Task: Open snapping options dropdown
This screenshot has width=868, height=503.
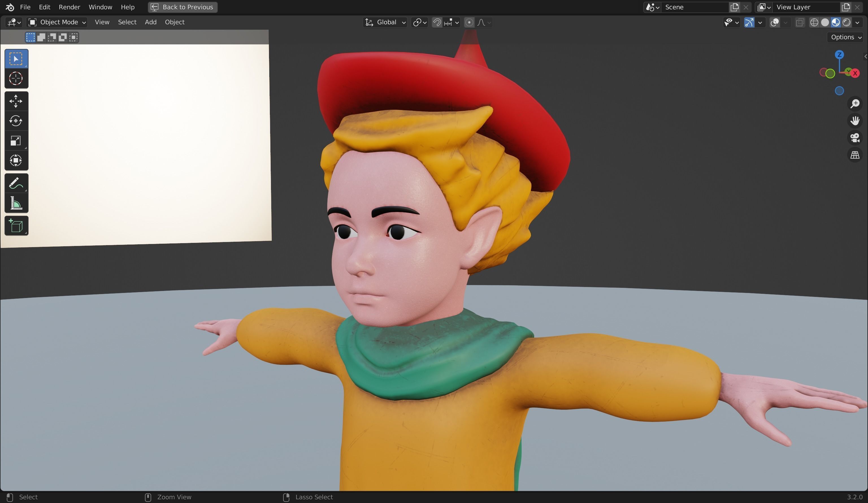Action: point(452,22)
